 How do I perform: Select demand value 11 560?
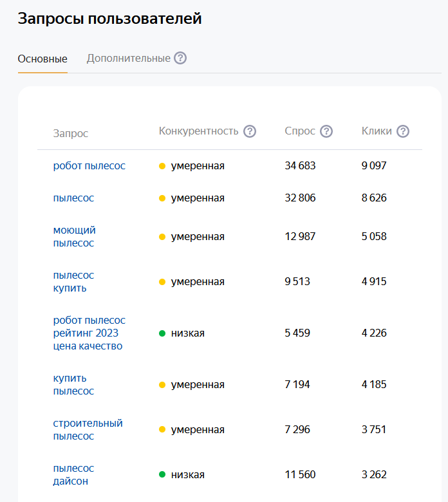[x=300, y=474]
